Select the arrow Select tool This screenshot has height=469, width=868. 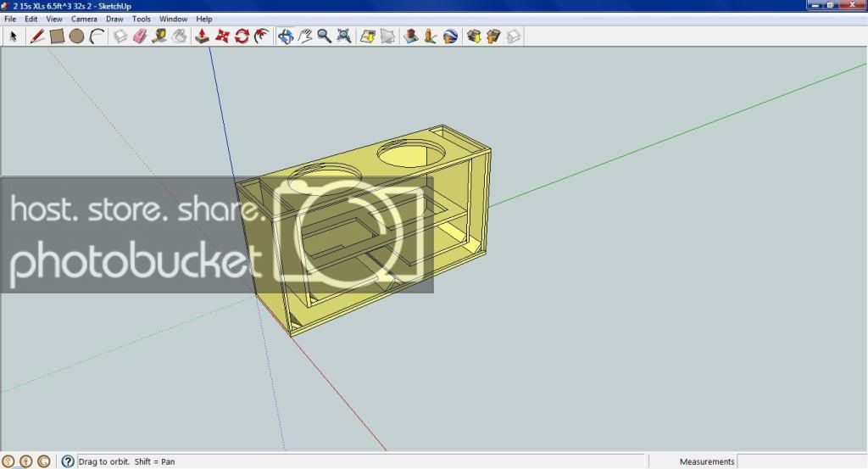coord(14,36)
